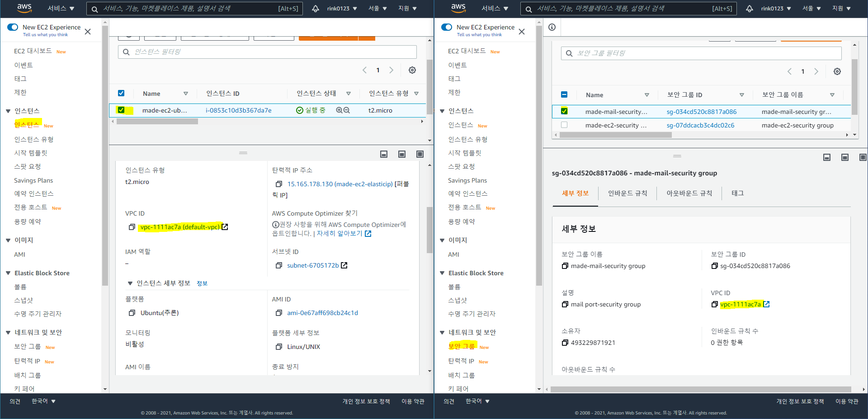
Task: Click horizontal scrollbar under instances table
Action: pos(157,121)
